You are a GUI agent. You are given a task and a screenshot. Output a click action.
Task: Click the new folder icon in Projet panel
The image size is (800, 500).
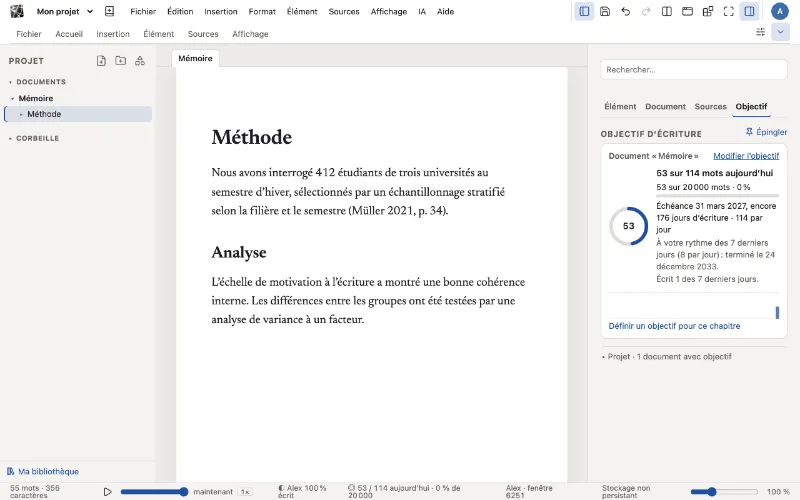(120, 61)
